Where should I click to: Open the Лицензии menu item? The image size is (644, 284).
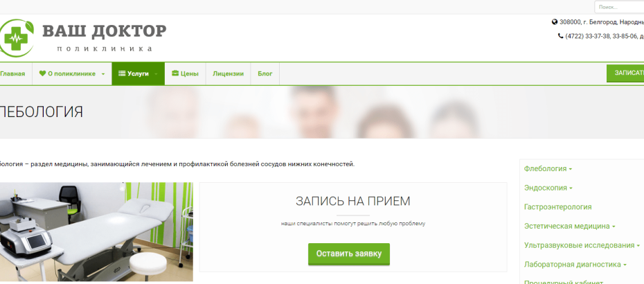pyautogui.click(x=228, y=74)
